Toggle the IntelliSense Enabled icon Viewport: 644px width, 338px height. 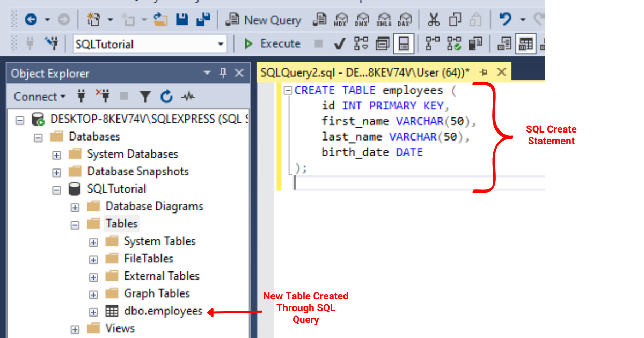403,44
